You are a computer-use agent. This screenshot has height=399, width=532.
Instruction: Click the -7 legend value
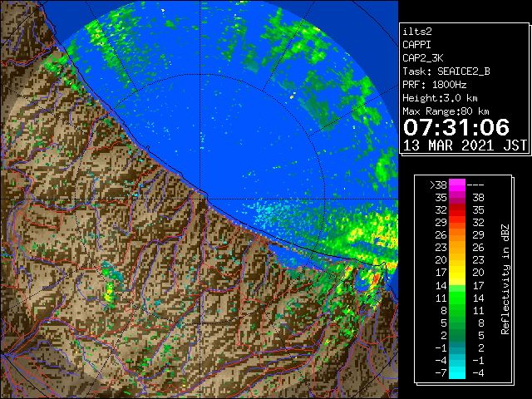(x=441, y=372)
